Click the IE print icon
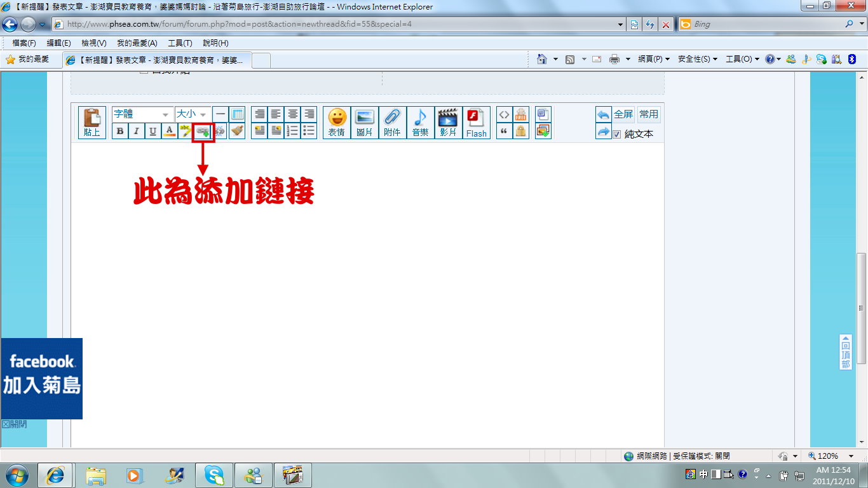The image size is (868, 488). (x=614, y=59)
